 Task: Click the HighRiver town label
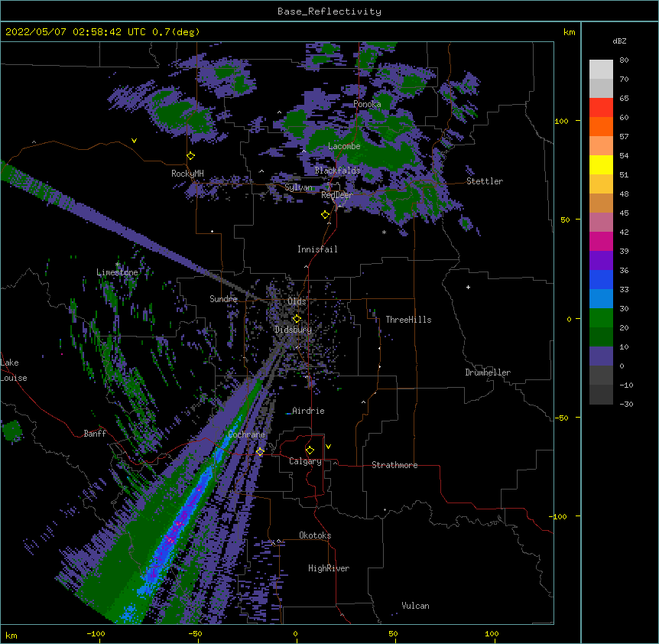pyautogui.click(x=329, y=568)
